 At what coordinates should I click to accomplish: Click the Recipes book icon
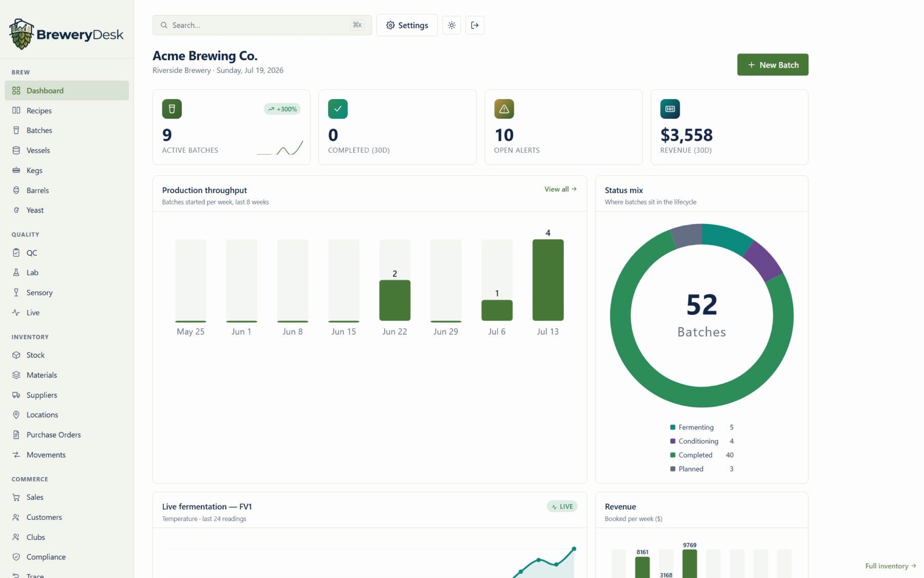click(x=16, y=110)
